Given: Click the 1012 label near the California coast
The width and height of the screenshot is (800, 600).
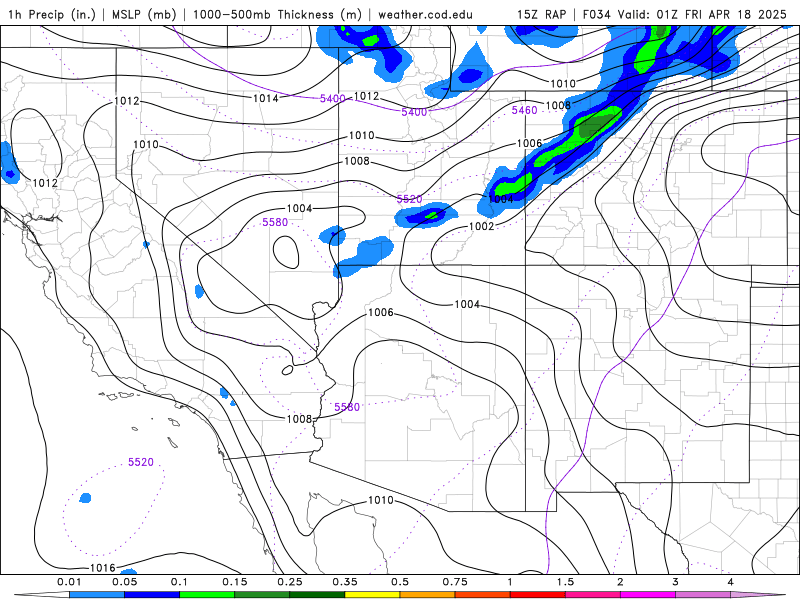Looking at the screenshot, I should click(x=45, y=183).
